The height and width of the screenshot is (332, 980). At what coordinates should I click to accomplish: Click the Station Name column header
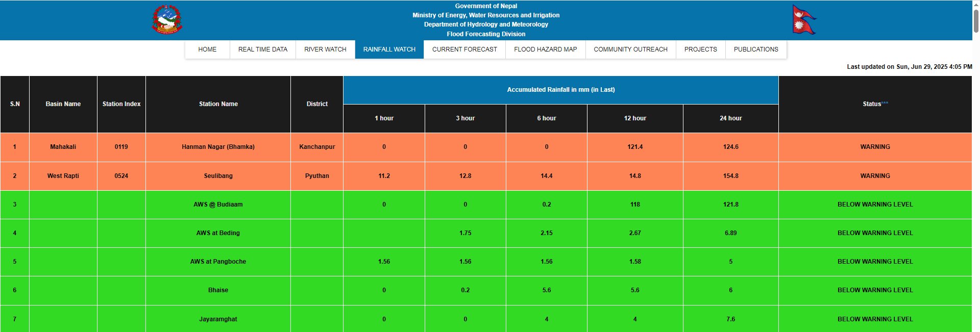tap(218, 104)
